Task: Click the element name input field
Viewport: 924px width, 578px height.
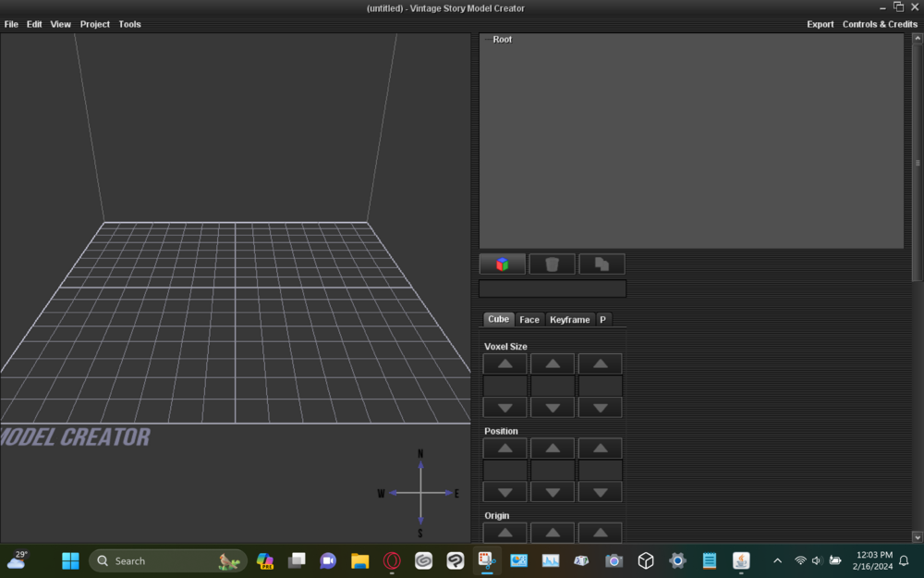Action: 552,288
